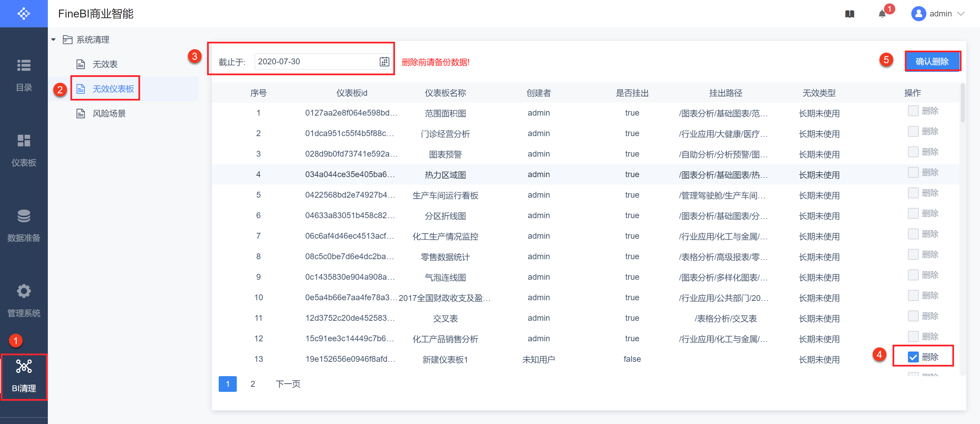
Task: Open the calendar date picker icon
Action: [384, 62]
